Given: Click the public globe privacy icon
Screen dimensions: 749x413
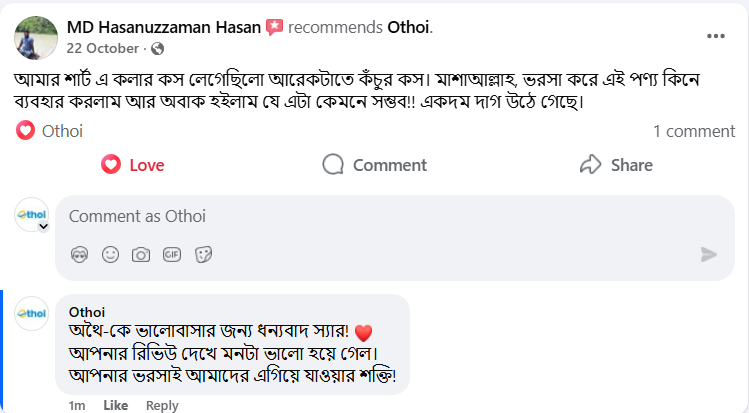Looking at the screenshot, I should tap(157, 48).
